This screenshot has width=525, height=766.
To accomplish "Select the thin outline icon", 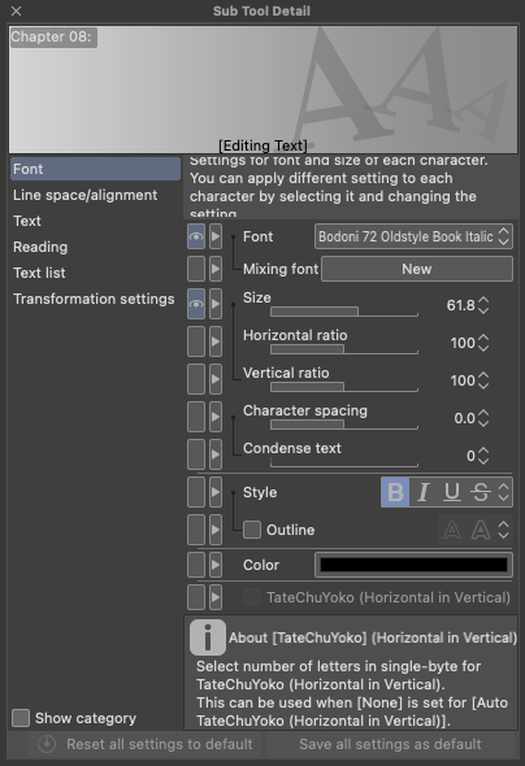I will (x=452, y=530).
